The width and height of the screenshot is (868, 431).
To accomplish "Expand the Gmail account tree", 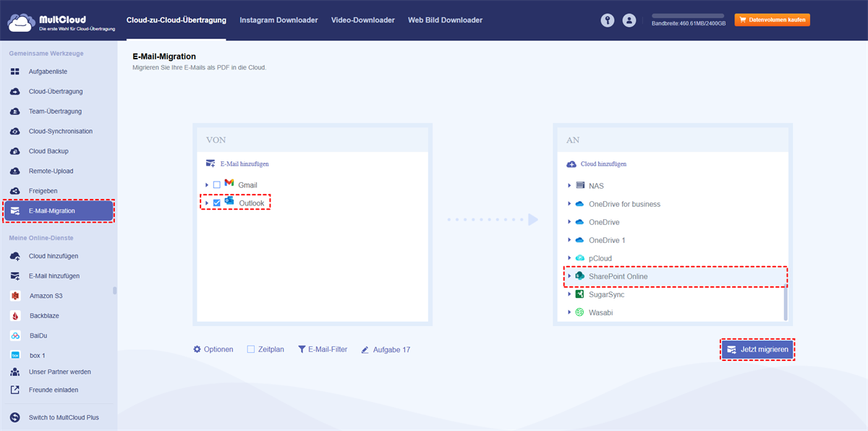I will 207,185.
